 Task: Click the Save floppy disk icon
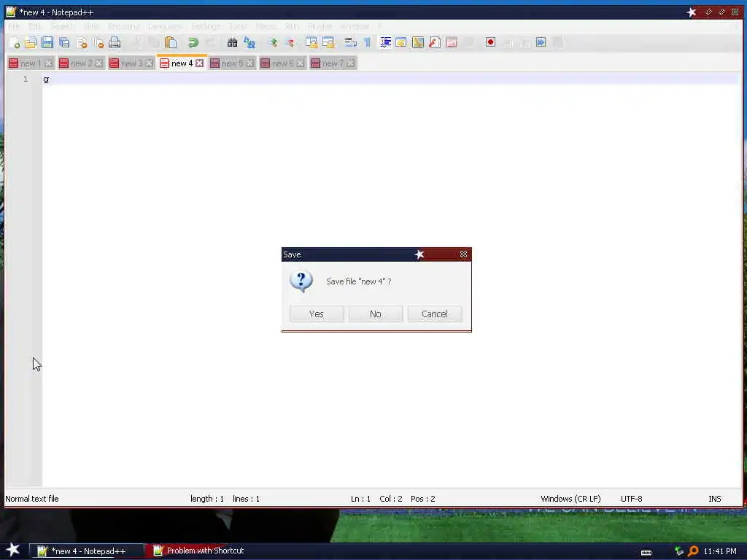pyautogui.click(x=47, y=43)
